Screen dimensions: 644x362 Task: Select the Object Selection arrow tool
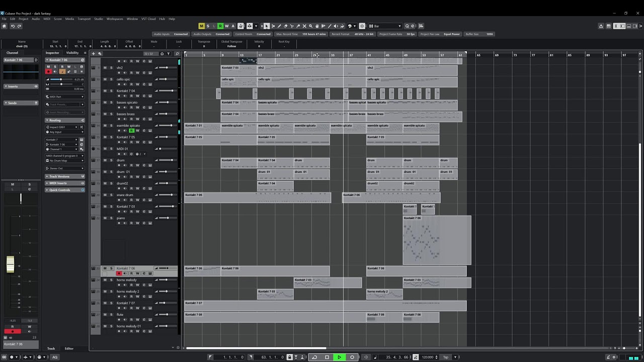[266, 26]
